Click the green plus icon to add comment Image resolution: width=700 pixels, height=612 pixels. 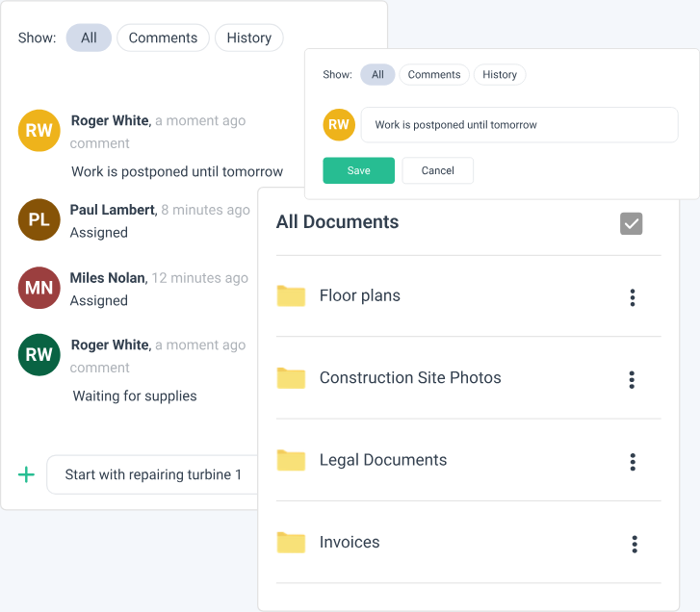(27, 474)
